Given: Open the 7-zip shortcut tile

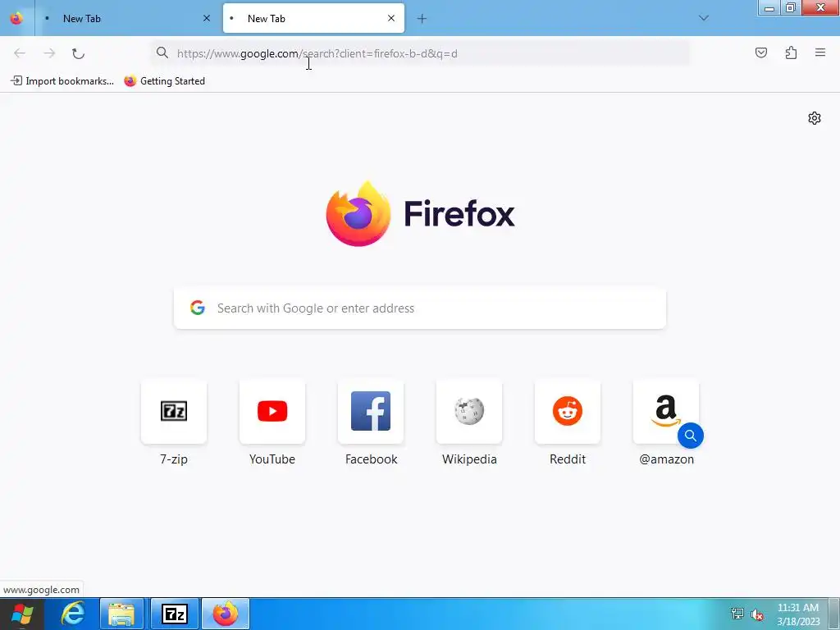Looking at the screenshot, I should [x=174, y=412].
